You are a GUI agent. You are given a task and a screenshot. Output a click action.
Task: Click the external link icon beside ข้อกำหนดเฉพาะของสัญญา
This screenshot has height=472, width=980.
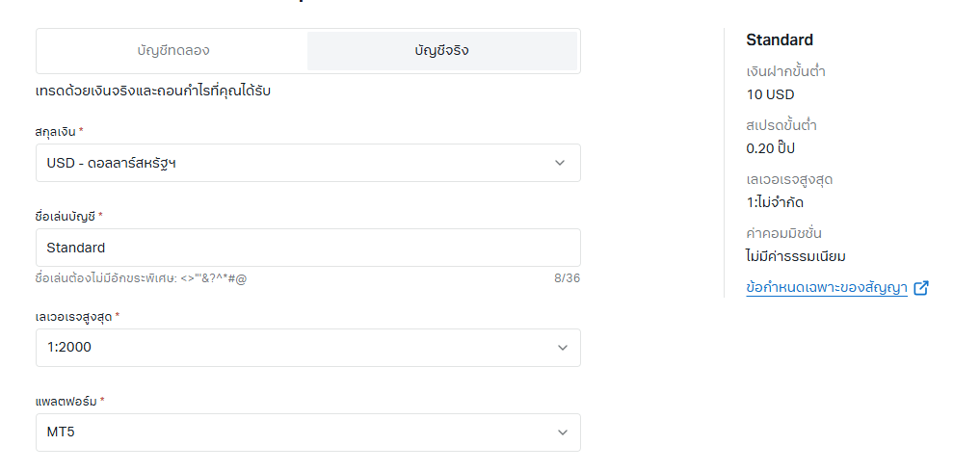point(921,287)
